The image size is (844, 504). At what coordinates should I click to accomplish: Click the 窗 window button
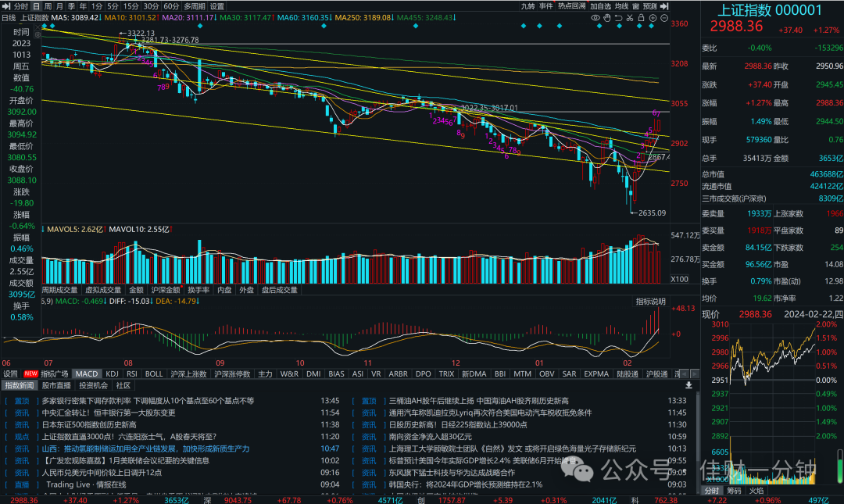[635, 6]
